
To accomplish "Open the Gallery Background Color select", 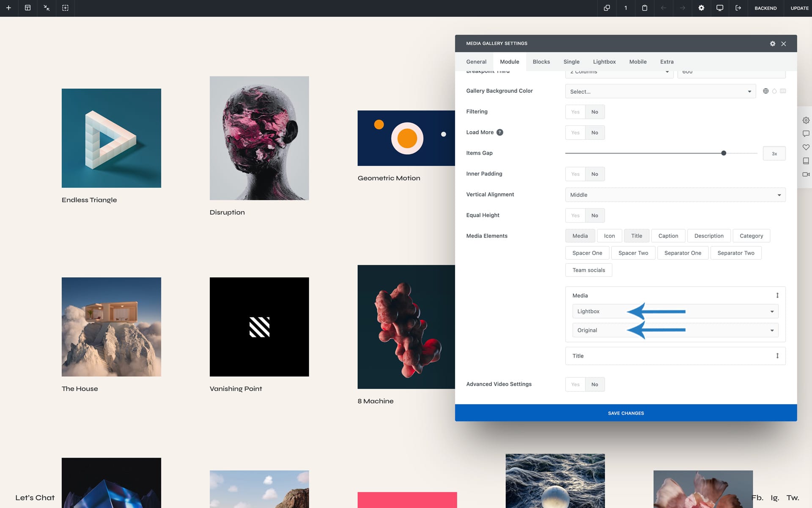I will 660,91.
